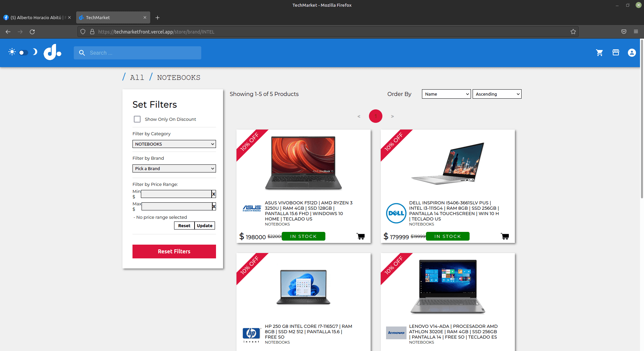Expand the Pick a Brand dropdown

coord(174,168)
